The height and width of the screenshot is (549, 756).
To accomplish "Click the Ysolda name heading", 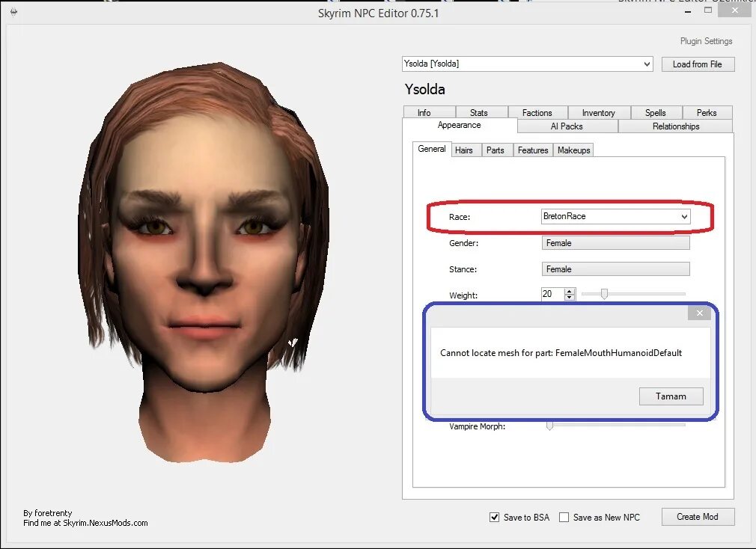I will point(424,89).
